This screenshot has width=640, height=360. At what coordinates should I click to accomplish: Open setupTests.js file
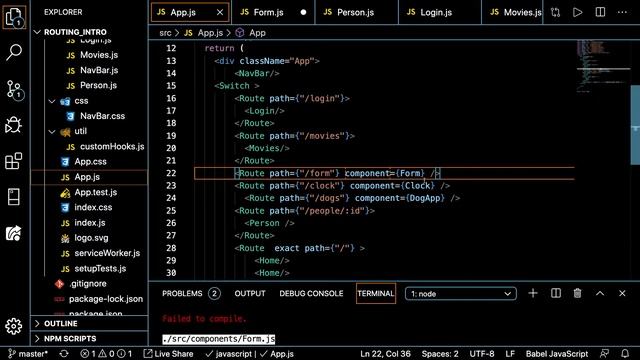(x=100, y=269)
